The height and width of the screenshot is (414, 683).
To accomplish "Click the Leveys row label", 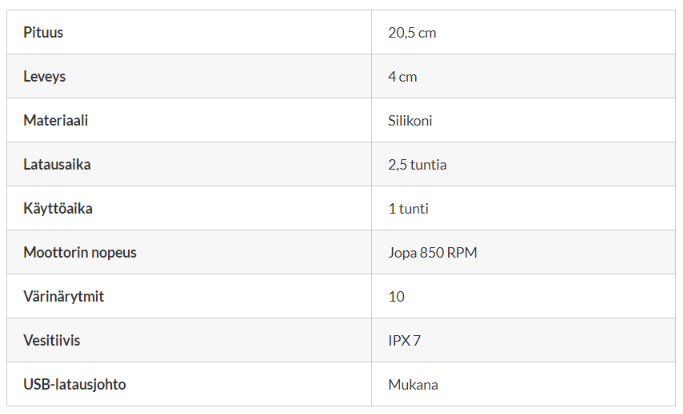I will [45, 77].
